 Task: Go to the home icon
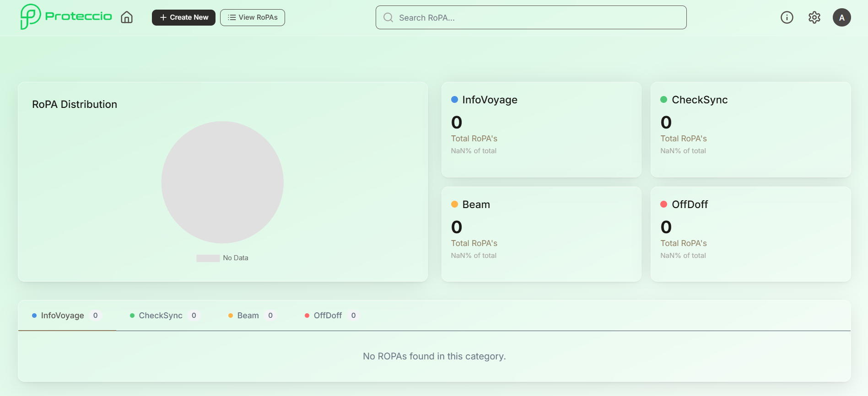[127, 17]
